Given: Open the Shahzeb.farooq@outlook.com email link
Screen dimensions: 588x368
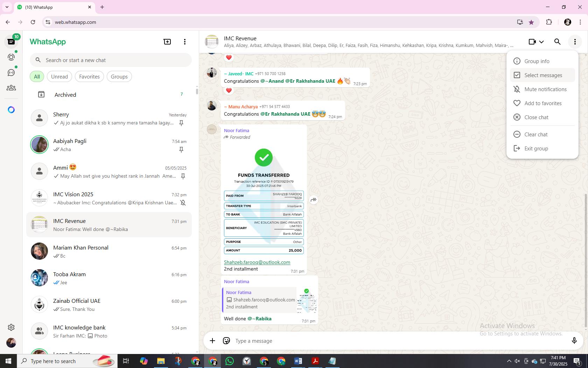Looking at the screenshot, I should (257, 262).
